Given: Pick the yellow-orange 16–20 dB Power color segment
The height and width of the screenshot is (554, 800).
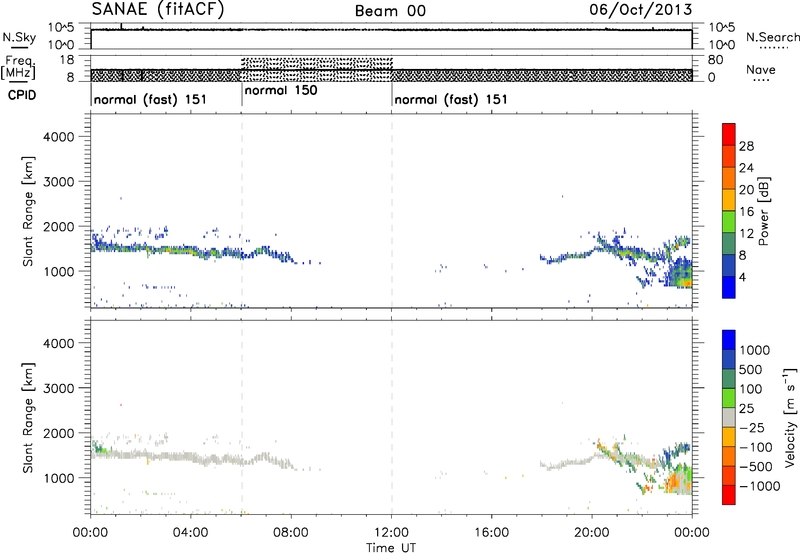Looking at the screenshot, I should [x=729, y=199].
